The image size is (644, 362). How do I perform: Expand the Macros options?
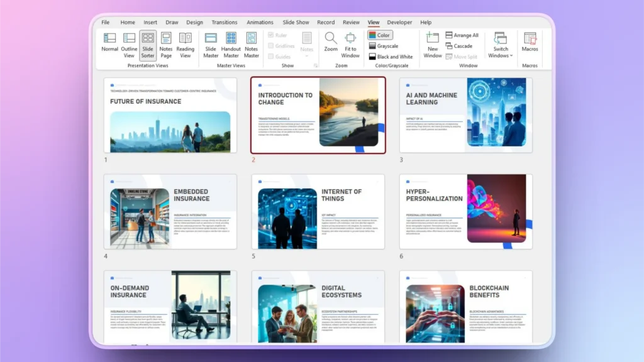(x=530, y=44)
